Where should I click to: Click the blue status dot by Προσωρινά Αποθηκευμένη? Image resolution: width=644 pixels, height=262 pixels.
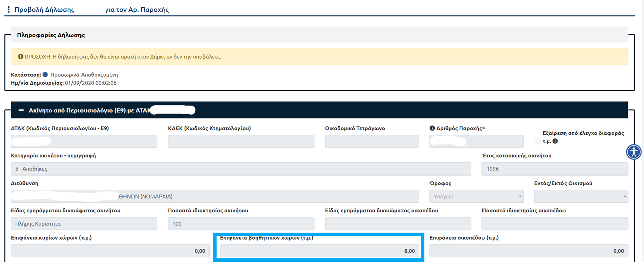(x=45, y=74)
